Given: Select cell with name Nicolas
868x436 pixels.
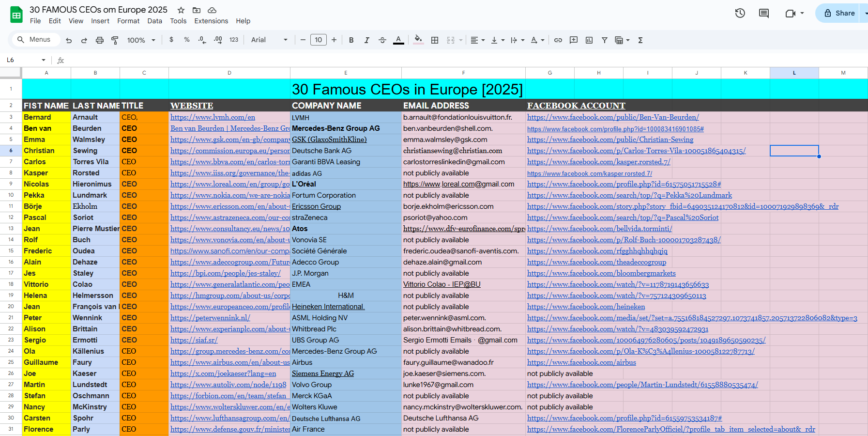Looking at the screenshot, I should pos(46,184).
